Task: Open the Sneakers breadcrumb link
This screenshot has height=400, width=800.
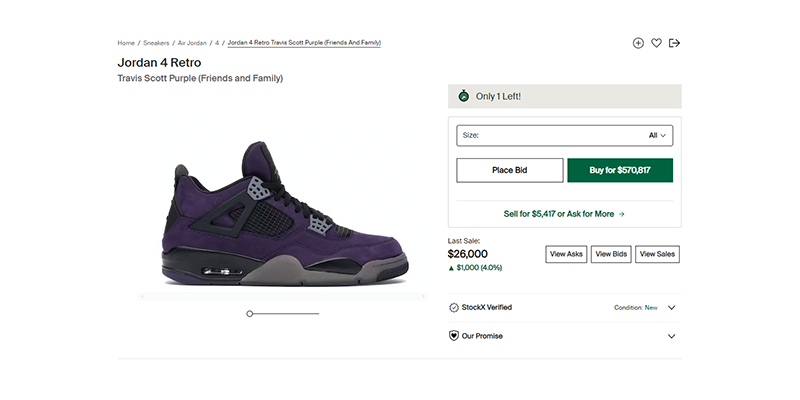Action: (156, 43)
